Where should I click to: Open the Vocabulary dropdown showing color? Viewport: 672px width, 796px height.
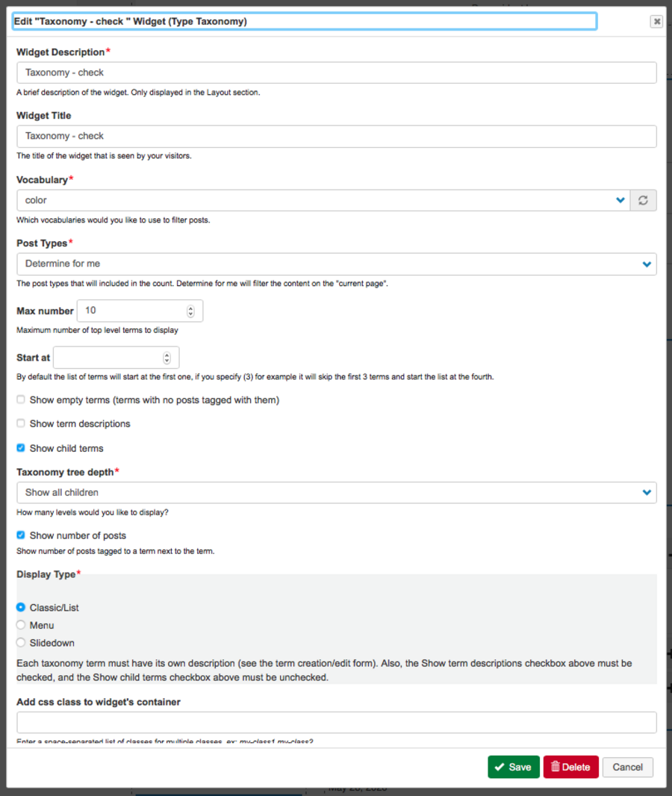(323, 200)
